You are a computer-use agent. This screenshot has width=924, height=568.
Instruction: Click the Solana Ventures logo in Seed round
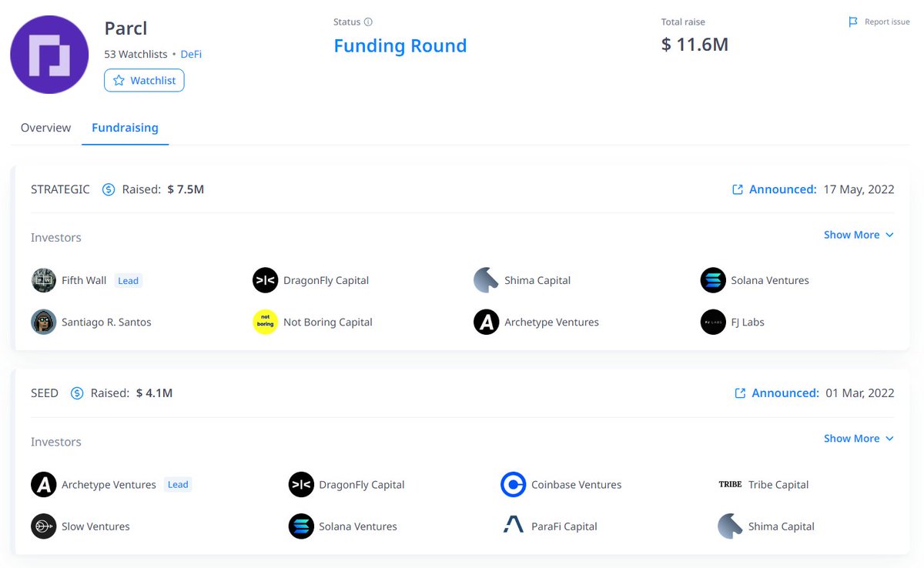pyautogui.click(x=301, y=526)
